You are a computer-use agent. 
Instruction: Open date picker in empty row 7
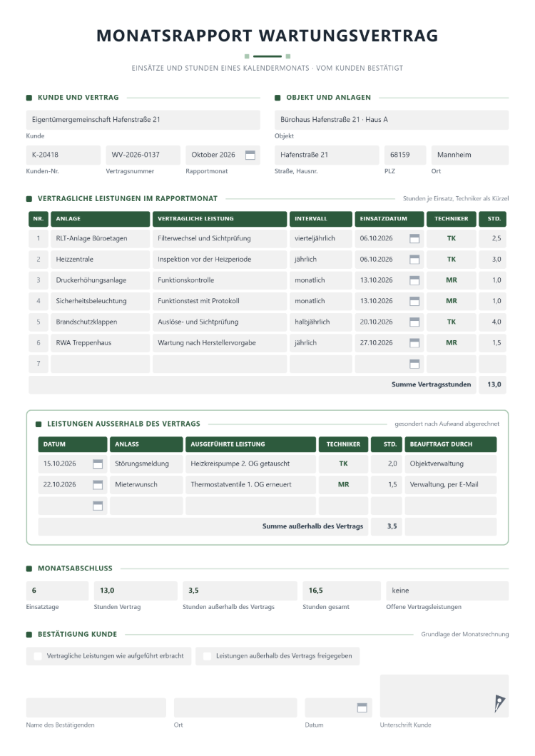point(414,364)
